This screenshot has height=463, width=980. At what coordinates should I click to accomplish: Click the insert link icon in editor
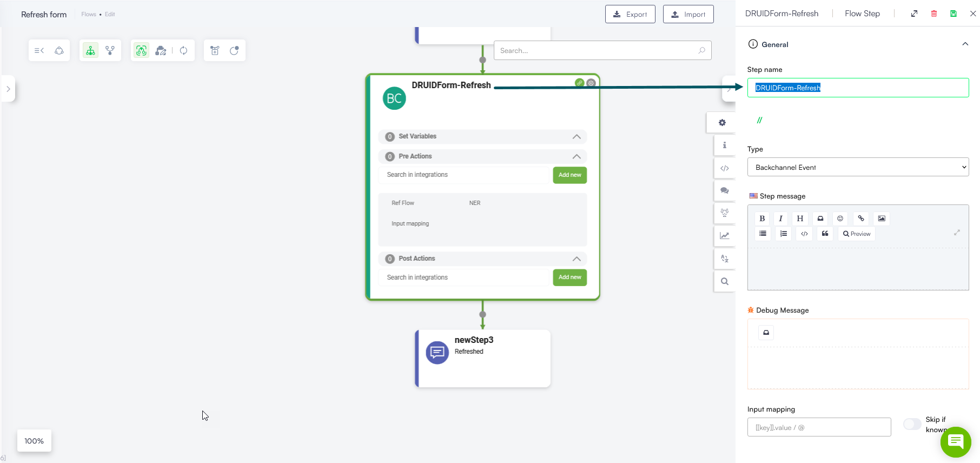click(x=861, y=219)
